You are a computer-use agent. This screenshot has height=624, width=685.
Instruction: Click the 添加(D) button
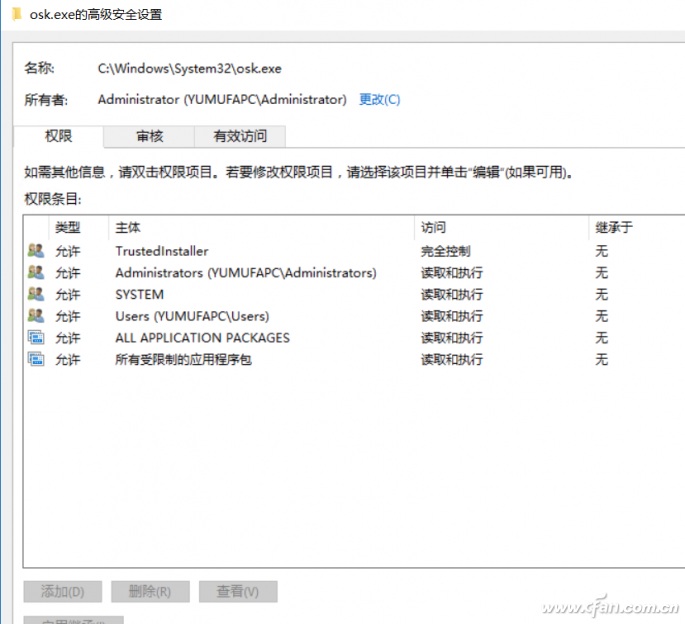click(x=62, y=592)
